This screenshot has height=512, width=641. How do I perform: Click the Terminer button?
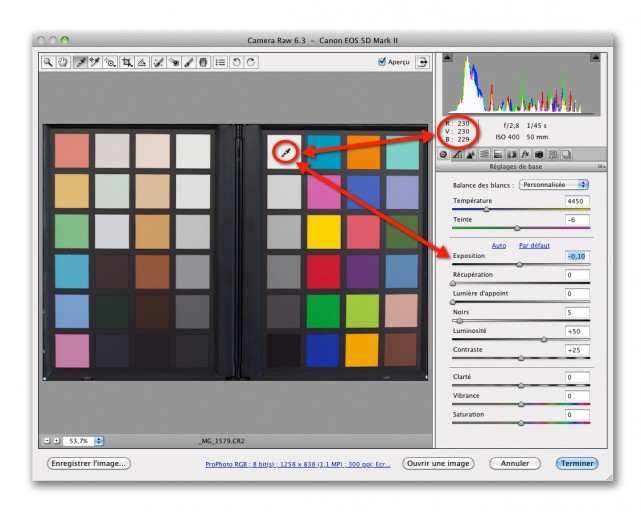point(577,463)
